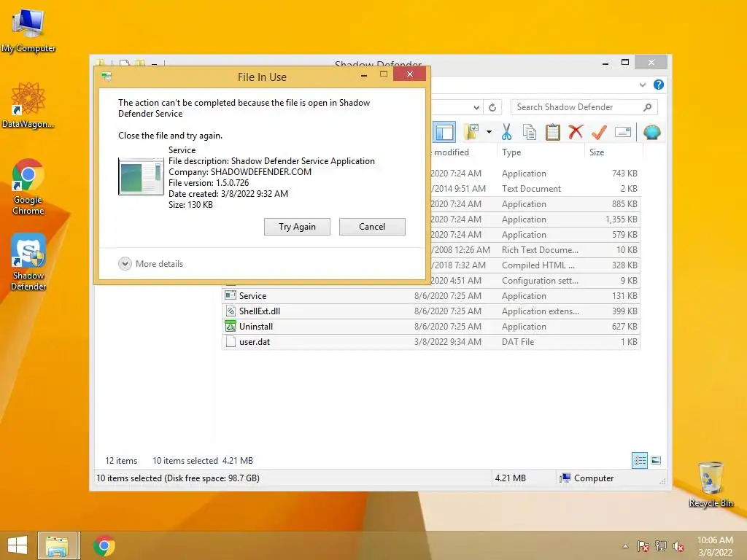Paste from clipboard toolbar icon
The width and height of the screenshot is (747, 560).
pos(553,132)
